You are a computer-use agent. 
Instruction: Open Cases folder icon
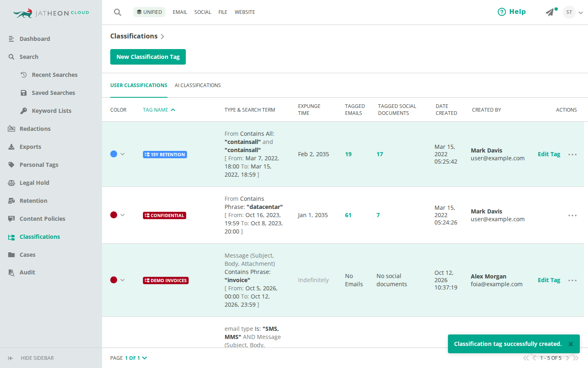pos(11,255)
